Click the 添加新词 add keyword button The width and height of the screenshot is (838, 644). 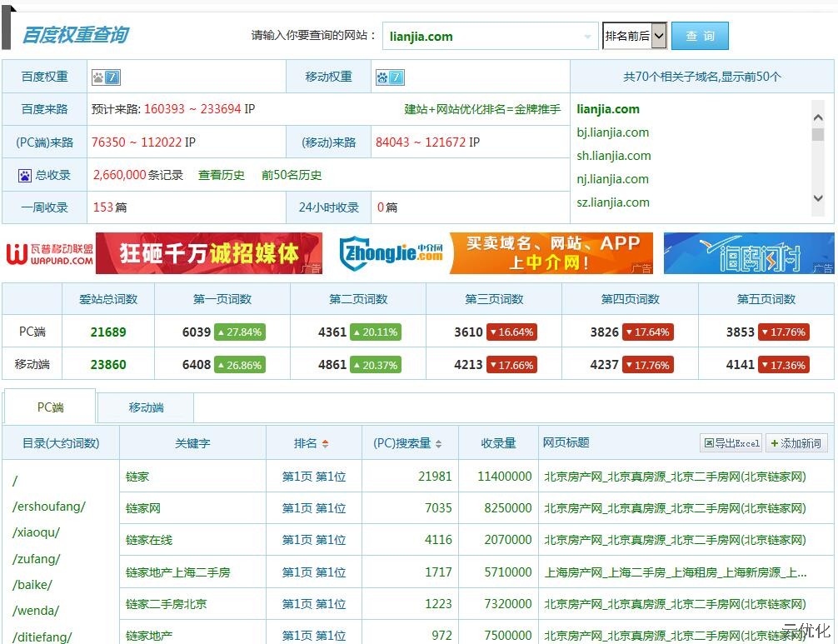[x=796, y=443]
